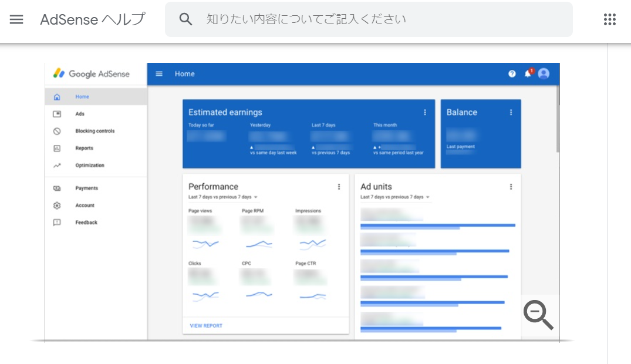Image resolution: width=631 pixels, height=364 pixels.
Task: Click the Ad units card heading
Action: [376, 187]
